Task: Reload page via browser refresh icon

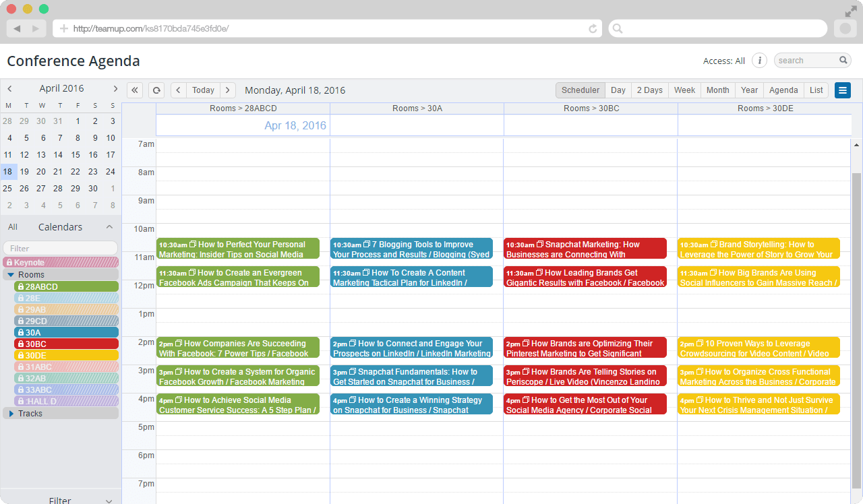Action: pyautogui.click(x=593, y=28)
